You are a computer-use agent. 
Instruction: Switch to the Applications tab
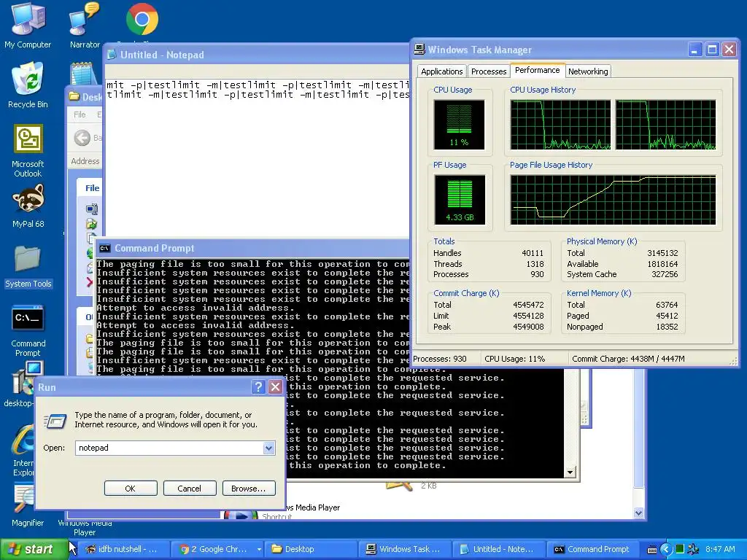pyautogui.click(x=441, y=71)
